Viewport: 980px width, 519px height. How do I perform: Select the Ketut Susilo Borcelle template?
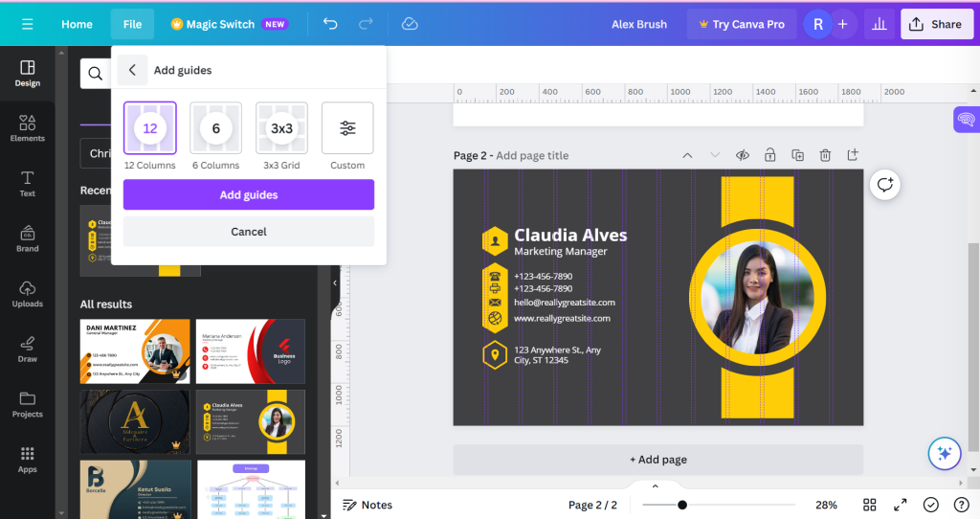pos(136,489)
